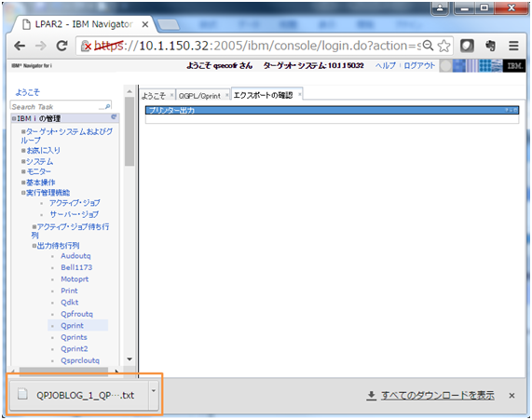Expand the 基本操作 node

23,183
